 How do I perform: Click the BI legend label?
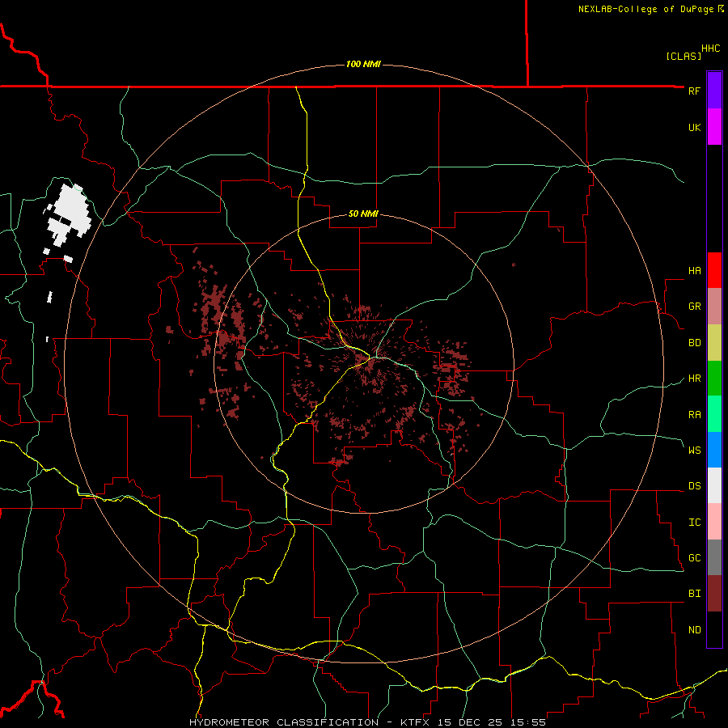[694, 594]
